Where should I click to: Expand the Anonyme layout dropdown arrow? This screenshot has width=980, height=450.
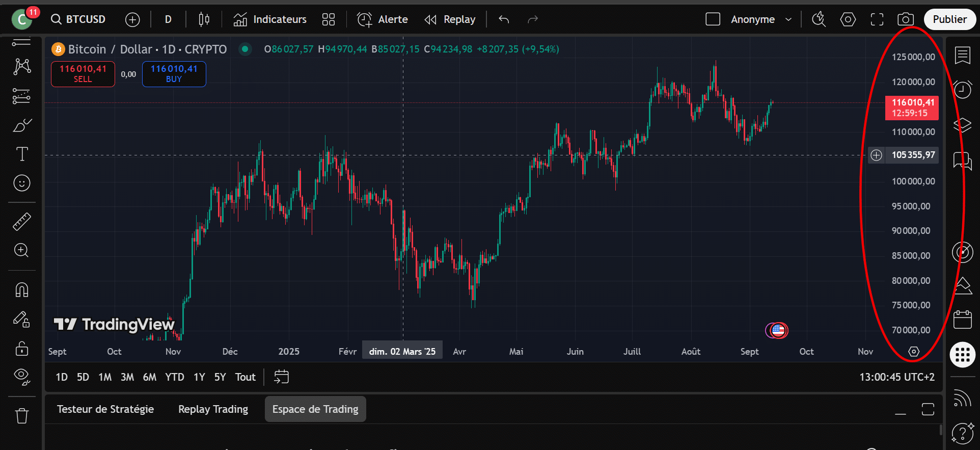coord(788,19)
